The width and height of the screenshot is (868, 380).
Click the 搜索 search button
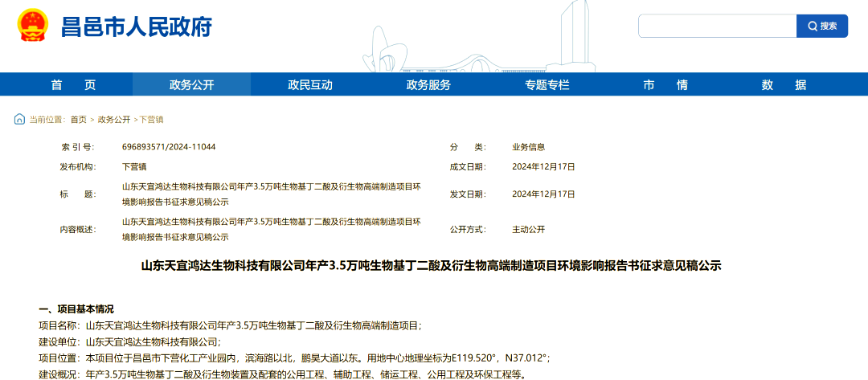point(822,26)
